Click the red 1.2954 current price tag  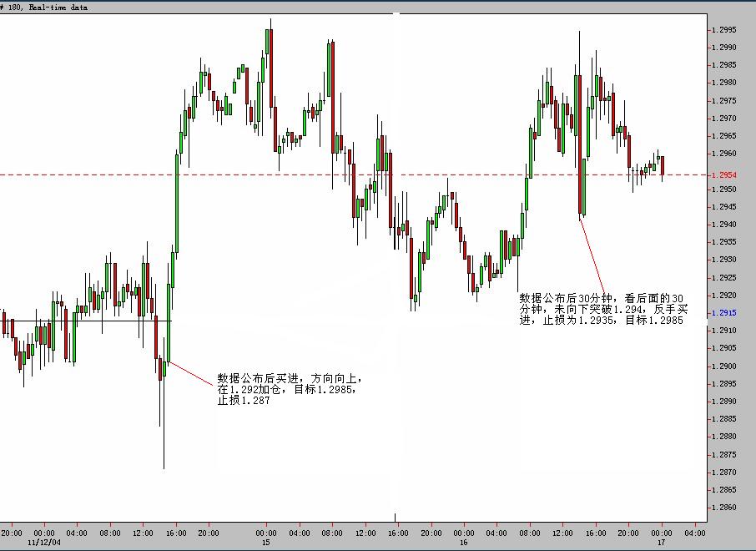tap(724, 175)
